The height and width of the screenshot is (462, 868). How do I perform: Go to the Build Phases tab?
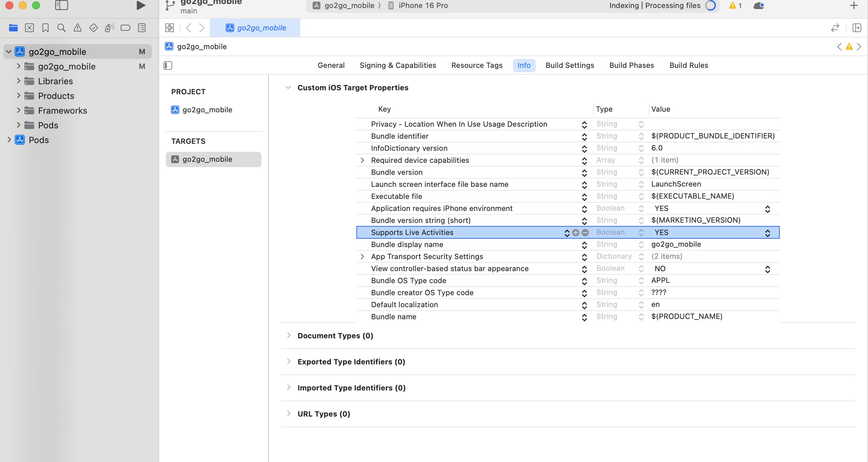coord(632,66)
